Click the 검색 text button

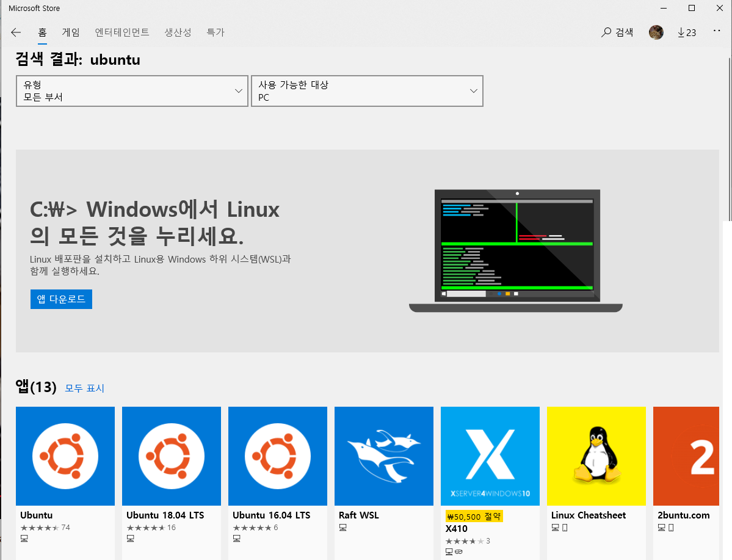click(624, 32)
